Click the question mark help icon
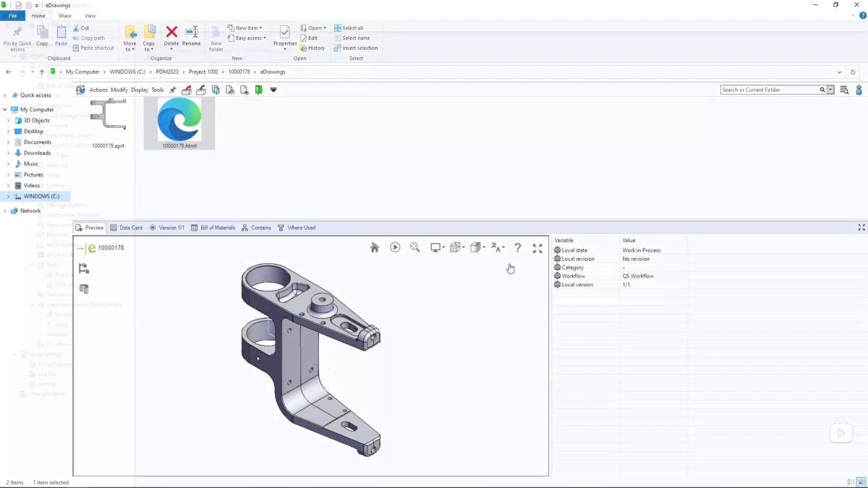This screenshot has width=868, height=488. pyautogui.click(x=518, y=247)
